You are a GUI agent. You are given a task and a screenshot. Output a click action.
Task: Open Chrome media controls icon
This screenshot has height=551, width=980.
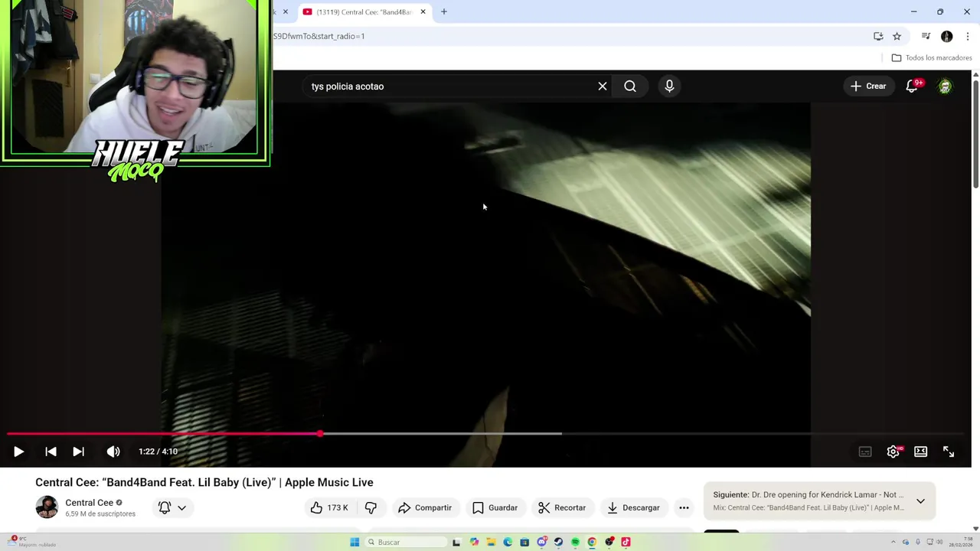[926, 36]
